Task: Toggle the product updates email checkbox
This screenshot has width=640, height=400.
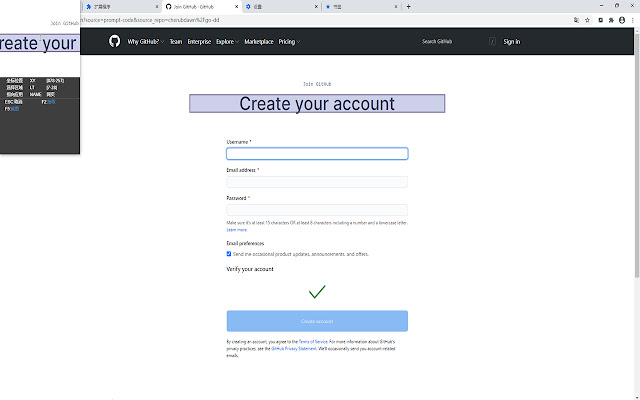Action: point(229,254)
